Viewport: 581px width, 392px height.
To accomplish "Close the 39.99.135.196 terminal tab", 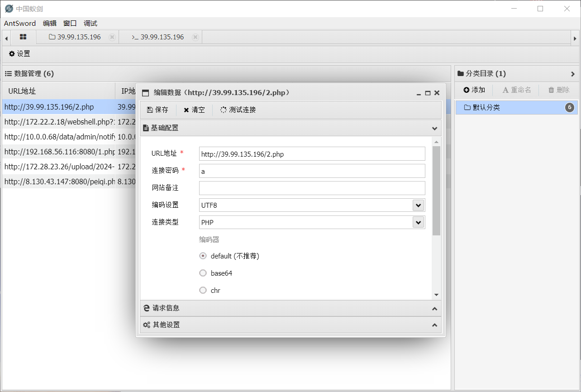I will (x=195, y=37).
